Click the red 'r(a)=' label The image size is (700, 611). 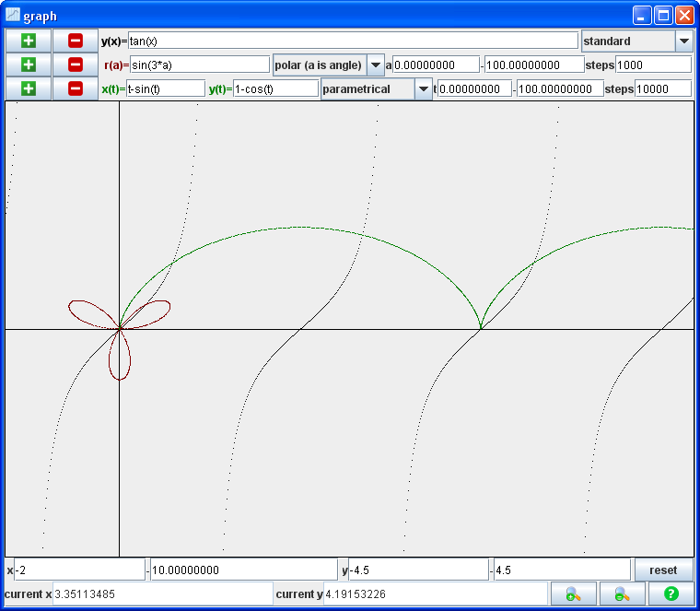click(117, 65)
